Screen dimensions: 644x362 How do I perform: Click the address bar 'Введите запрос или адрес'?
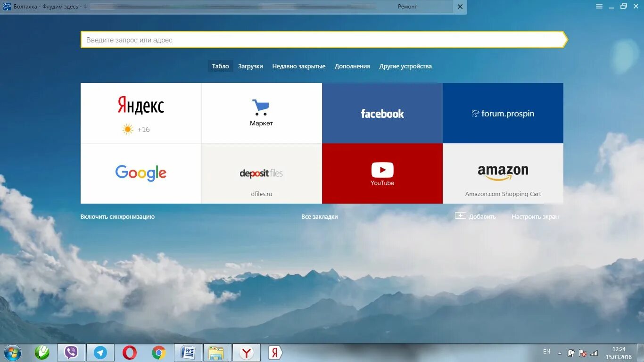coord(323,40)
